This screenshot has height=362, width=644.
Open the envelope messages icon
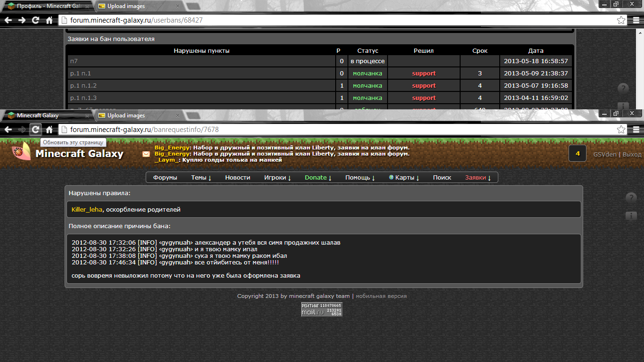[x=146, y=154]
